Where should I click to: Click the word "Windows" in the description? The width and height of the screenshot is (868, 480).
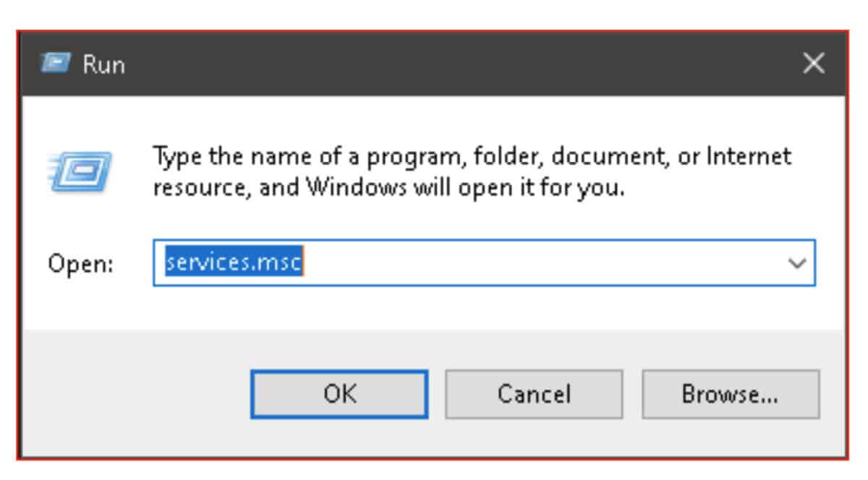[x=354, y=189]
